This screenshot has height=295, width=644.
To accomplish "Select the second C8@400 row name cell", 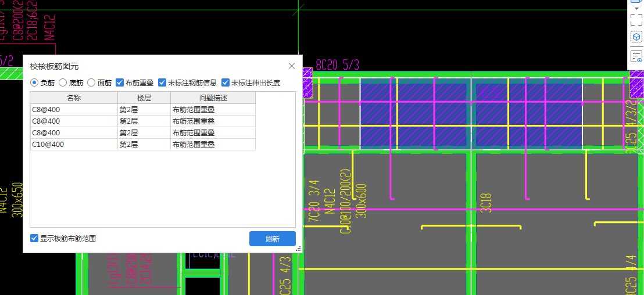I will (74, 121).
